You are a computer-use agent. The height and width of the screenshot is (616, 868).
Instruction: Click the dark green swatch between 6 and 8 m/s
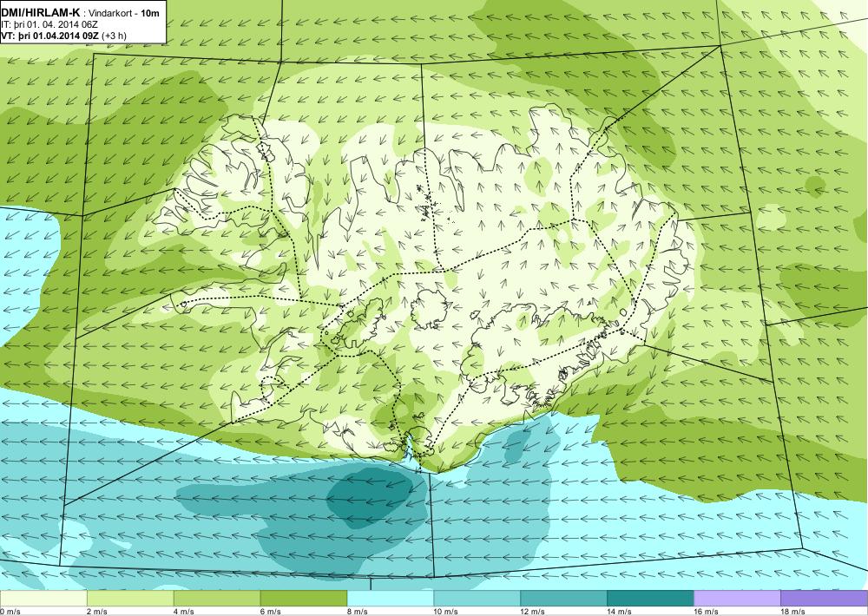point(303,599)
